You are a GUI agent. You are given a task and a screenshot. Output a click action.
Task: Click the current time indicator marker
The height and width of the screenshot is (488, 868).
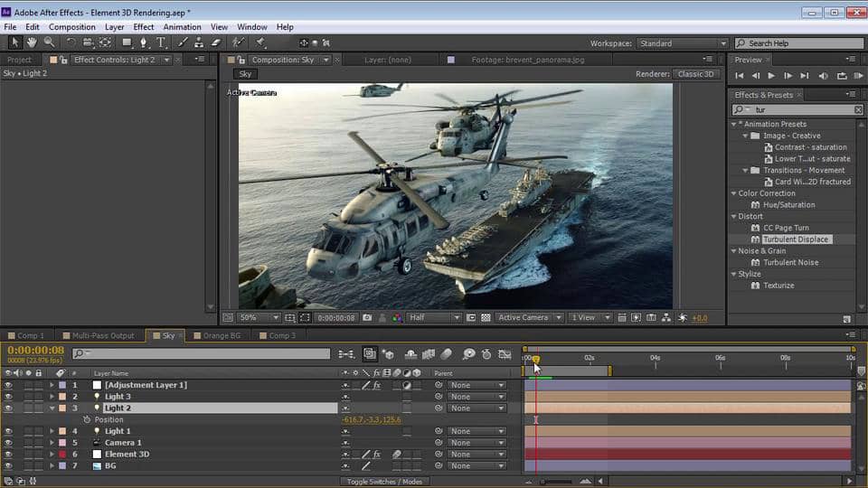click(536, 360)
